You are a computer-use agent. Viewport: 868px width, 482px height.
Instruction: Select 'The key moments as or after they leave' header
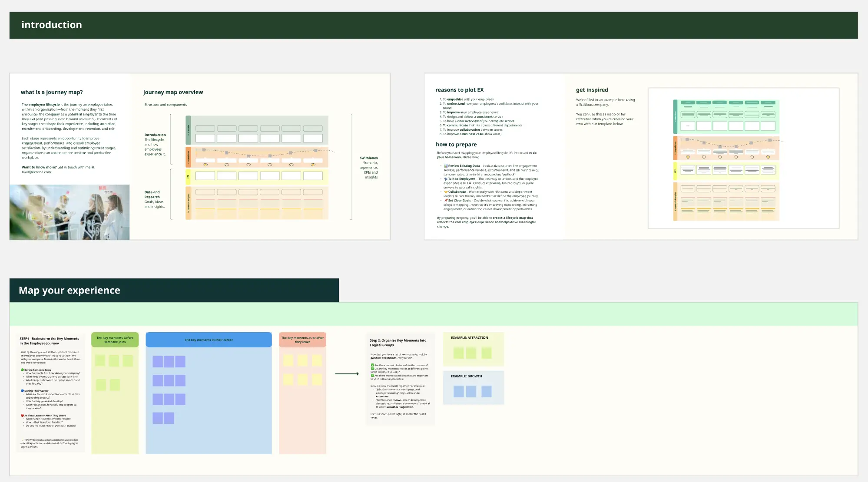302,340
